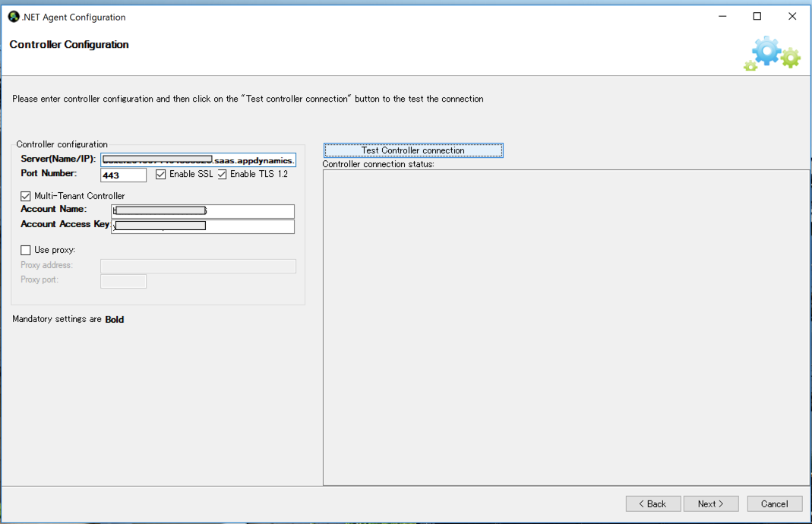Close the .NET Agent Configuration window
Screen dimensions: 812x524
[792, 17]
